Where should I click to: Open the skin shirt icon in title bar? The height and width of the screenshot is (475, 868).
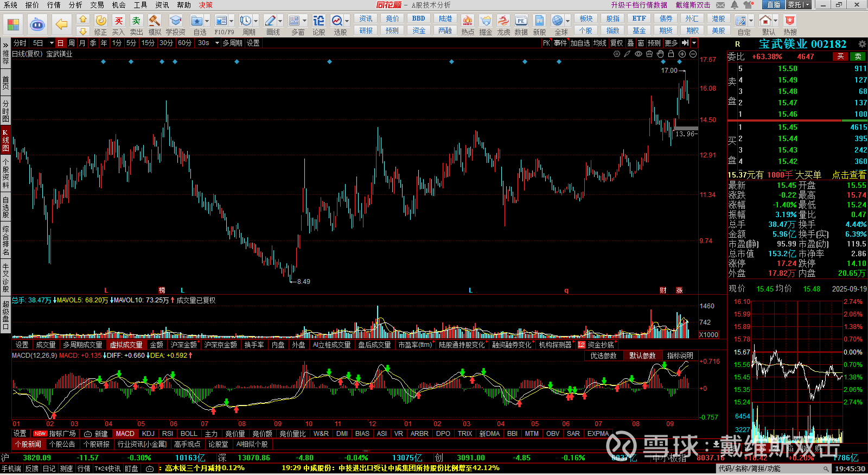coord(749,5)
